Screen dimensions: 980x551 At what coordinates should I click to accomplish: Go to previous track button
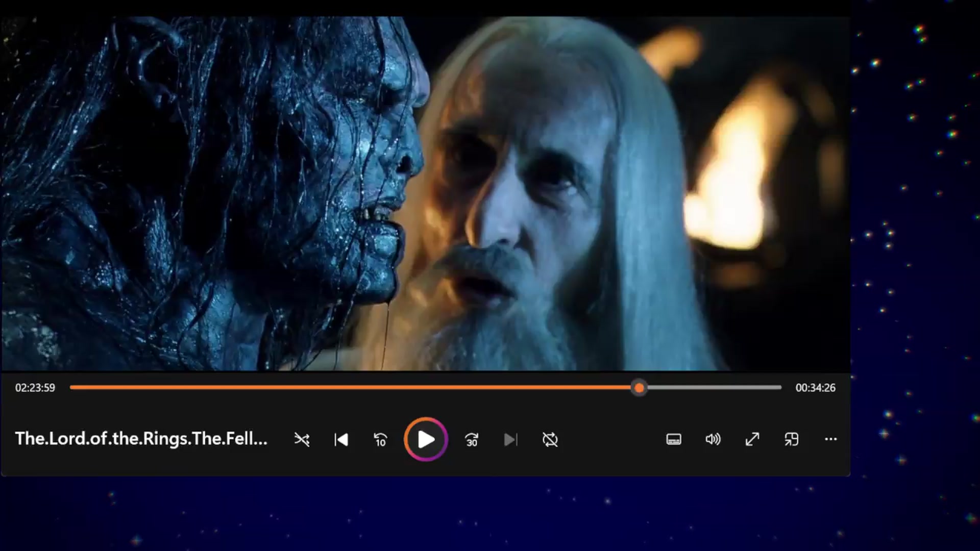tap(341, 439)
